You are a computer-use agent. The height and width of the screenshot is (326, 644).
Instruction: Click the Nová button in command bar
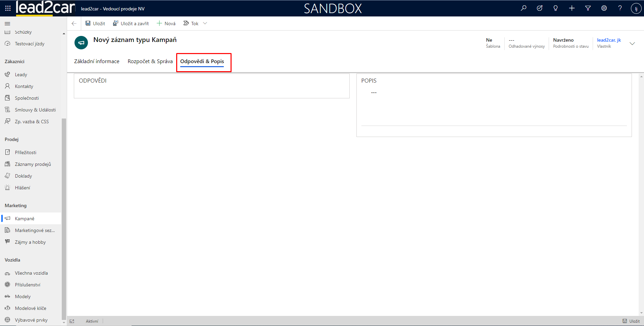166,24
